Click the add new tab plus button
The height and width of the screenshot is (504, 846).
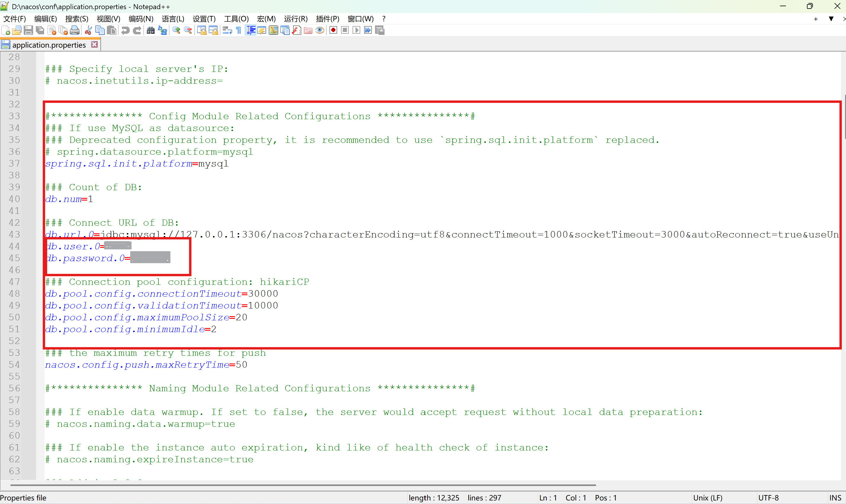[x=816, y=19]
